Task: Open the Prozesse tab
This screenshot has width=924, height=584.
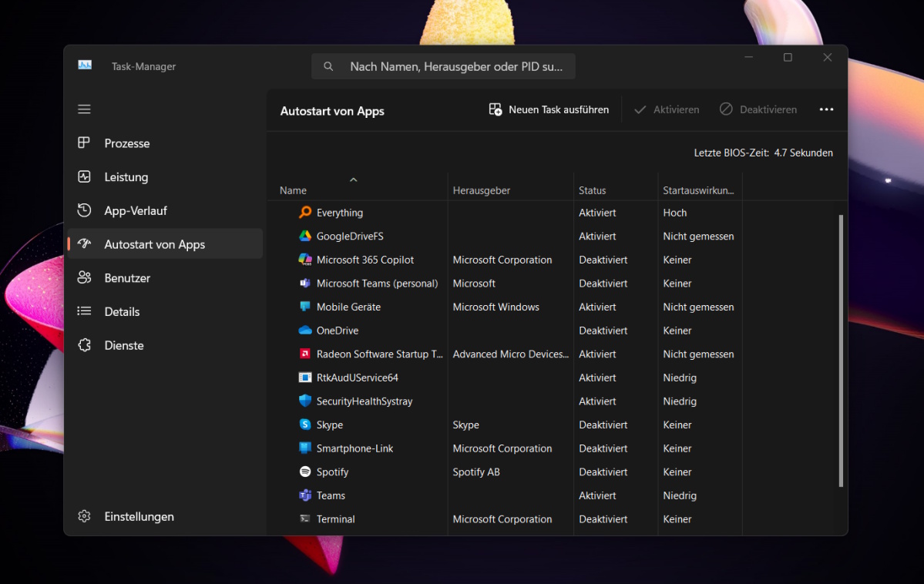Action: pyautogui.click(x=126, y=143)
